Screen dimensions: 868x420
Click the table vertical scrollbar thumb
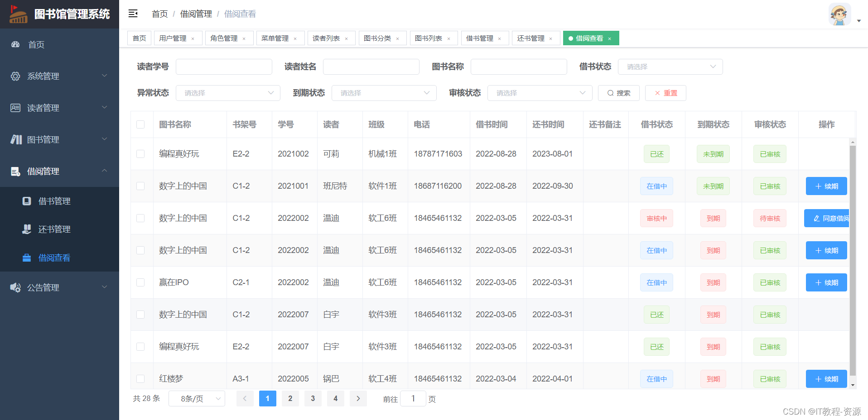[x=853, y=260]
